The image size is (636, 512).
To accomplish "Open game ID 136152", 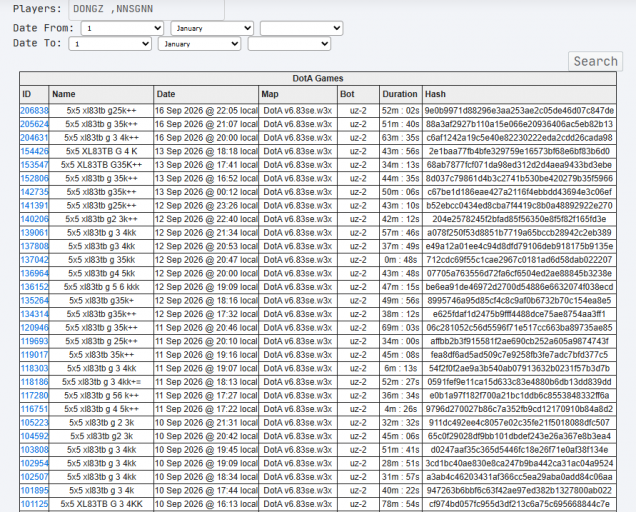I will (x=34, y=287).
